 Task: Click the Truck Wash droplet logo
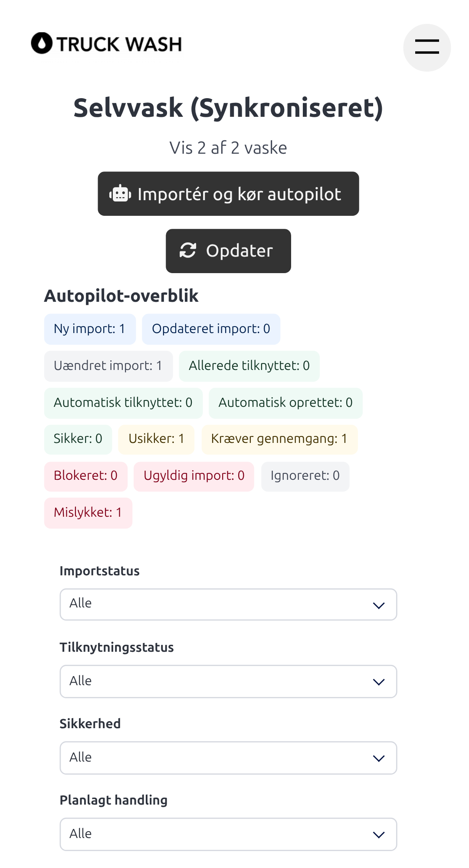tap(42, 43)
